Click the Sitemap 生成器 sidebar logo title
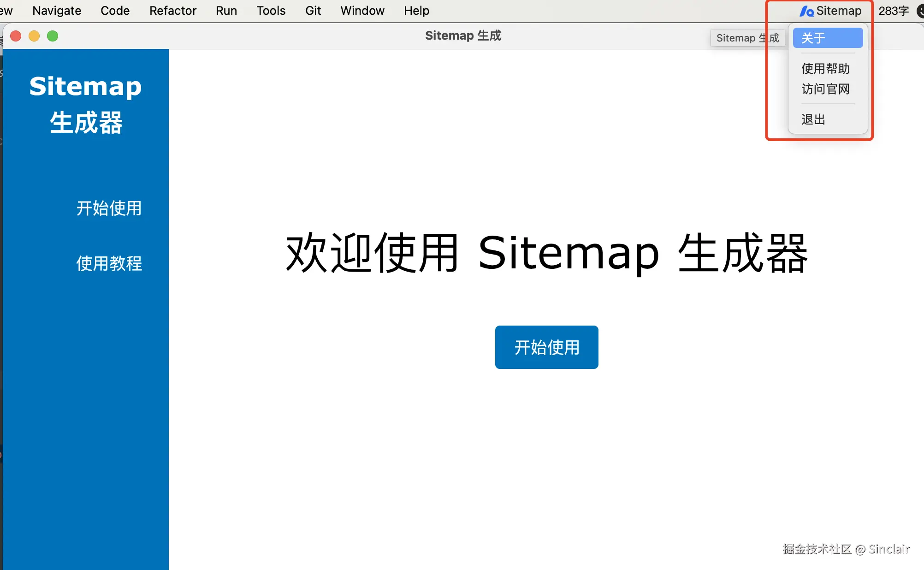This screenshot has width=924, height=570. pyautogui.click(x=86, y=104)
